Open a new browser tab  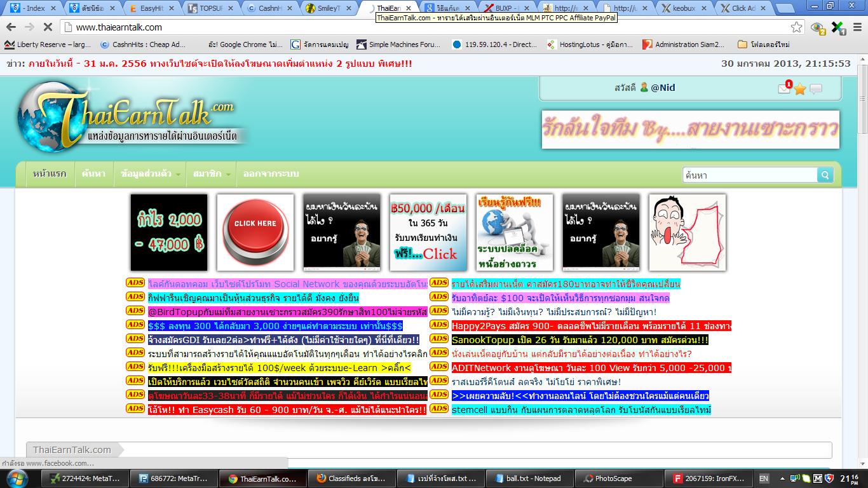(x=787, y=9)
